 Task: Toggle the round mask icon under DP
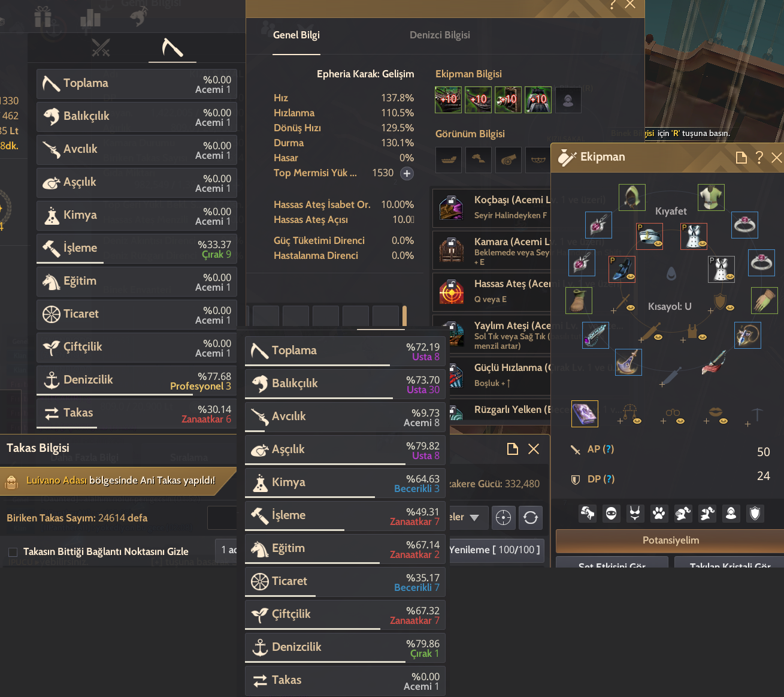point(611,513)
